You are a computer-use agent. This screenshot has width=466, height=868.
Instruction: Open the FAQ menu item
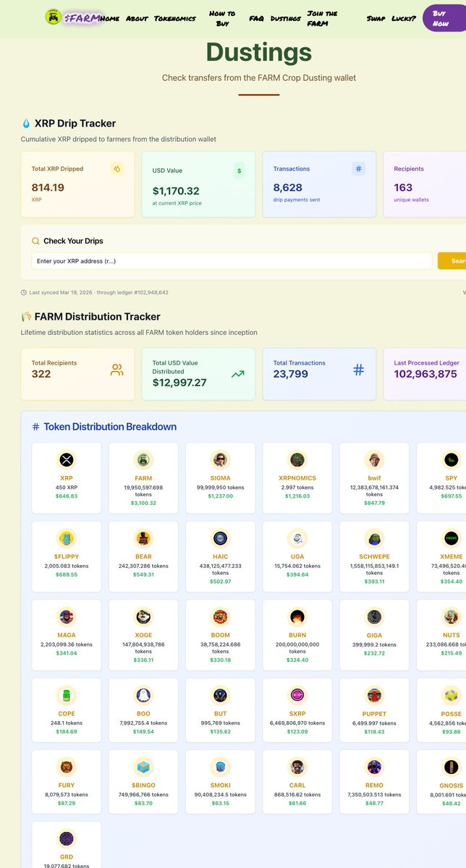[256, 18]
